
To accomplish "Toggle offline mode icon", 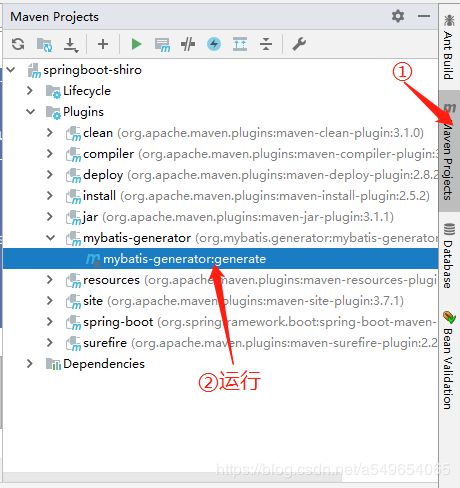I will [x=188, y=44].
